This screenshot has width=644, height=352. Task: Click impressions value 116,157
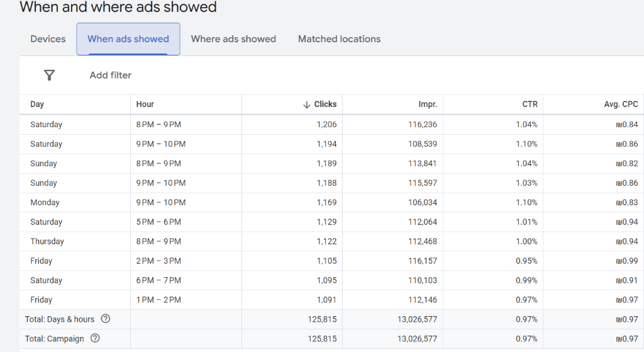click(x=423, y=261)
